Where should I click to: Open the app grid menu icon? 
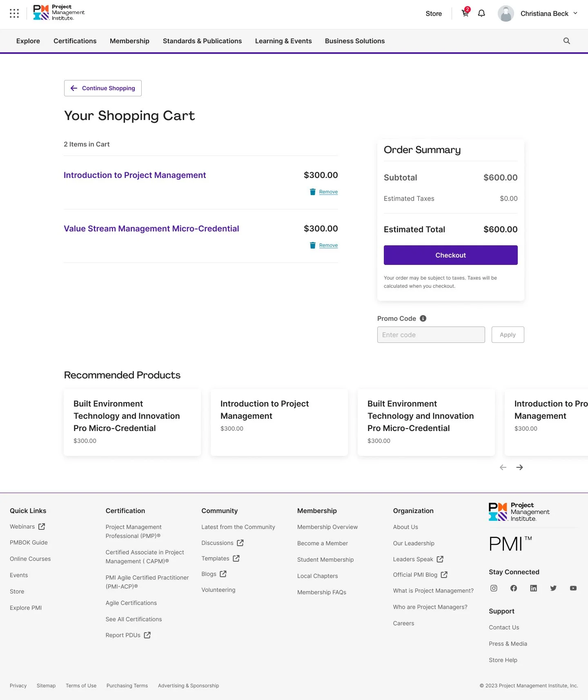(x=14, y=13)
